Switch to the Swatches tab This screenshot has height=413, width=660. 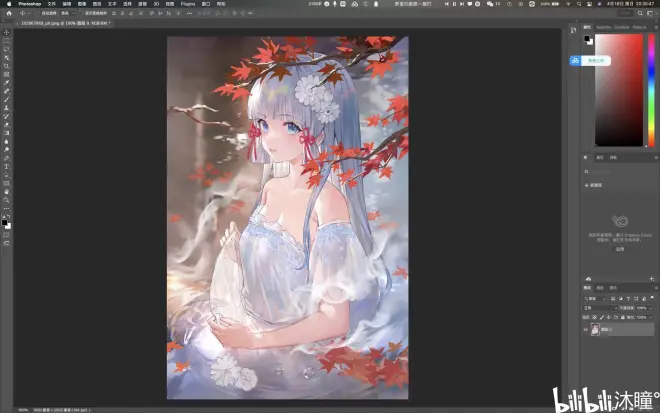click(604, 27)
